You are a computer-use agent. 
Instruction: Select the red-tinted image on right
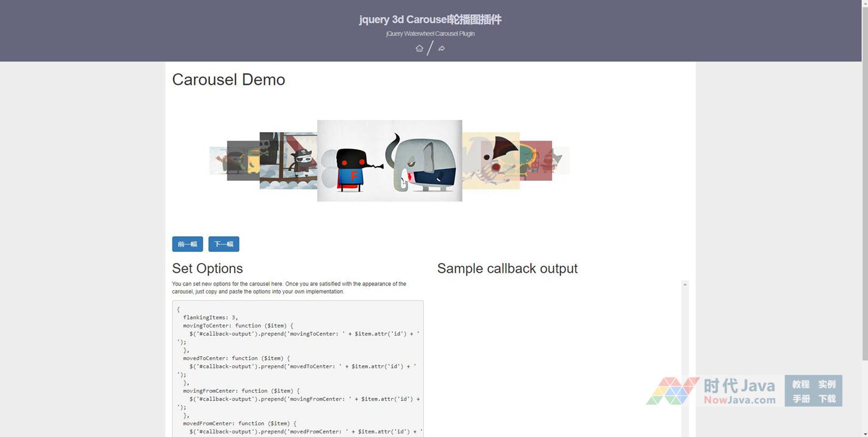tap(537, 161)
